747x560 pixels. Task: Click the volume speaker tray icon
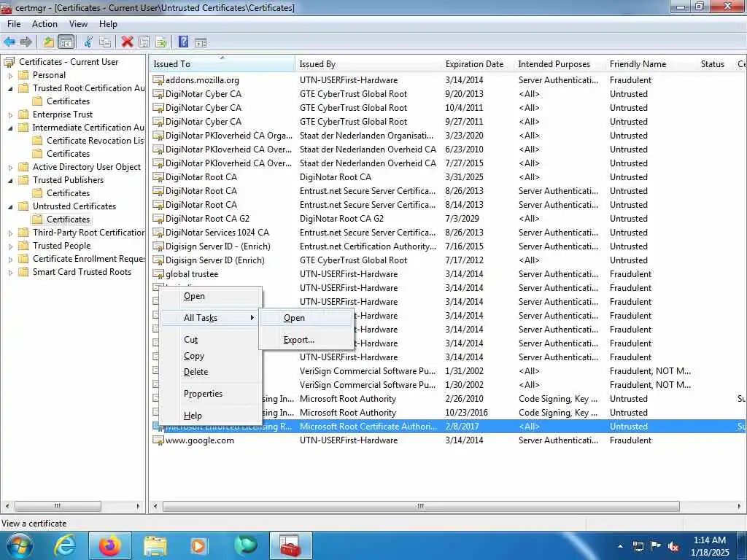tap(673, 547)
